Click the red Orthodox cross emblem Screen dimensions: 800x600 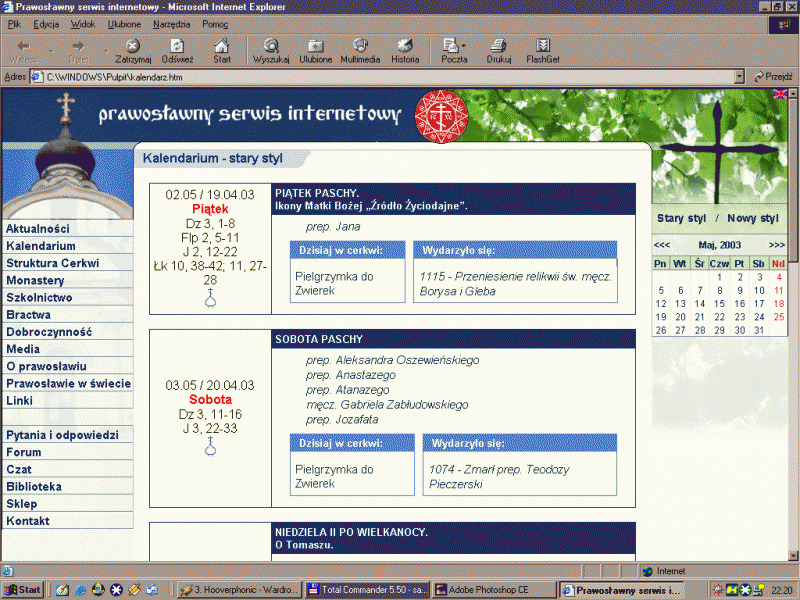coord(441,116)
